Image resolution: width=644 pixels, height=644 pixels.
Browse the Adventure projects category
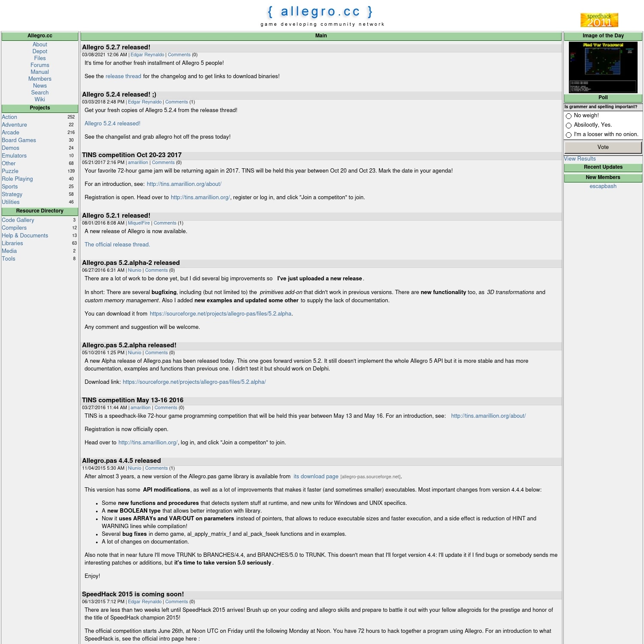[14, 125]
